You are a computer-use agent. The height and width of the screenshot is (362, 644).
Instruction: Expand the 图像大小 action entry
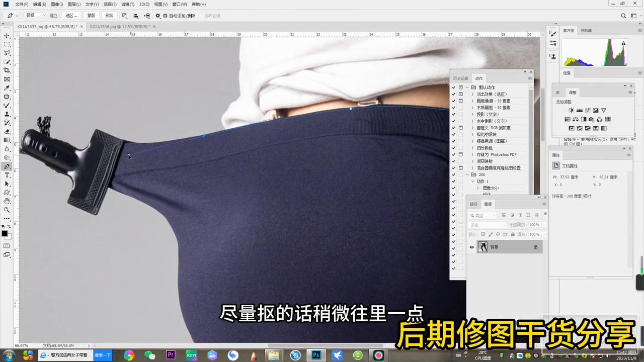[477, 188]
